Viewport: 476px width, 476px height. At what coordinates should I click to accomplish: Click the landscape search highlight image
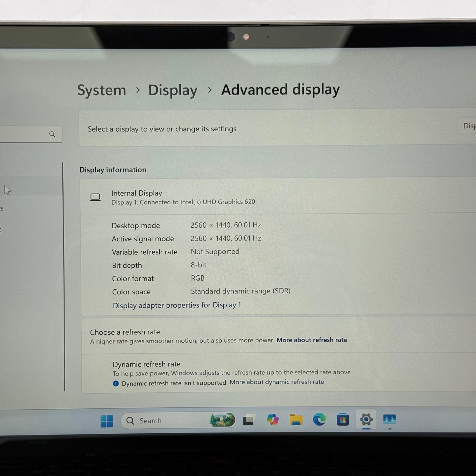[222, 420]
